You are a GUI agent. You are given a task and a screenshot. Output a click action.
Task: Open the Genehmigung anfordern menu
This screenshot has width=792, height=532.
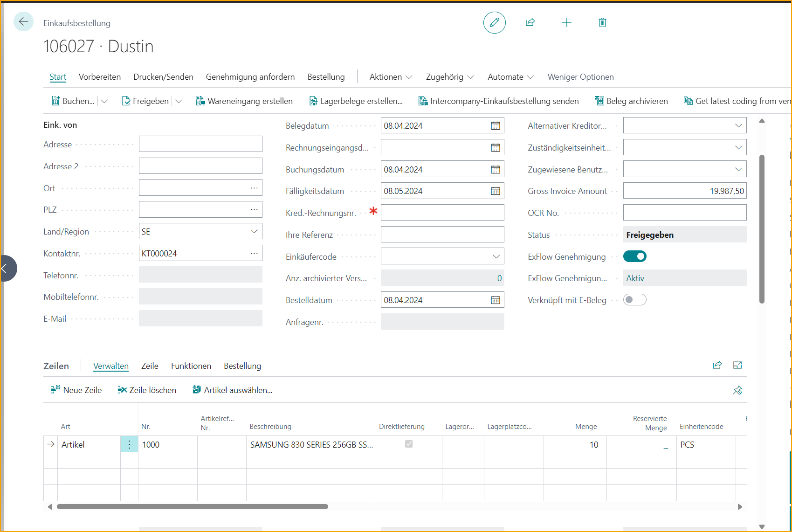(250, 77)
